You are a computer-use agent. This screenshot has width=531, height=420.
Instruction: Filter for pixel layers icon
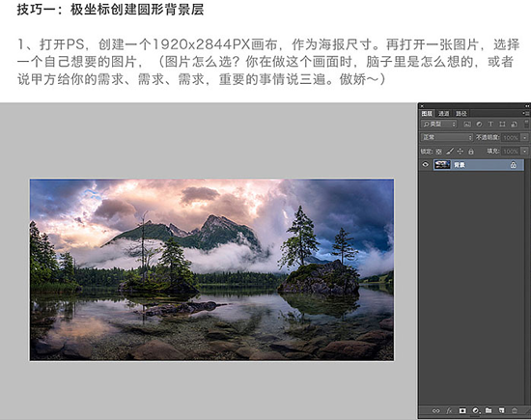(467, 124)
